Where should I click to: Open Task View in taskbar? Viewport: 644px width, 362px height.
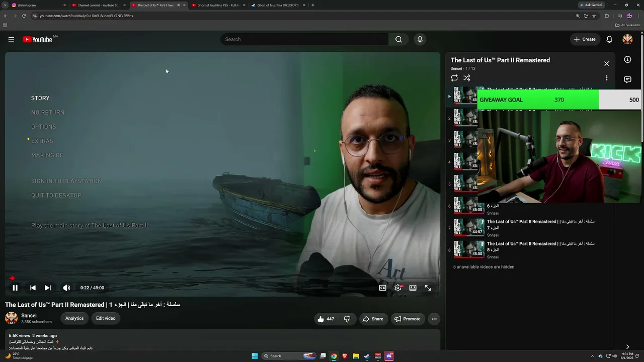click(323, 356)
